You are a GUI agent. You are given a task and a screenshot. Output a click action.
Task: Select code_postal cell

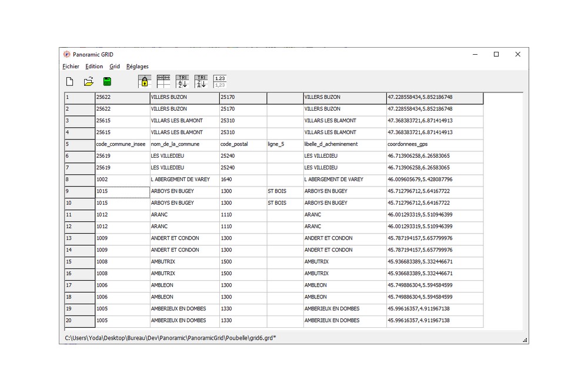tap(243, 145)
